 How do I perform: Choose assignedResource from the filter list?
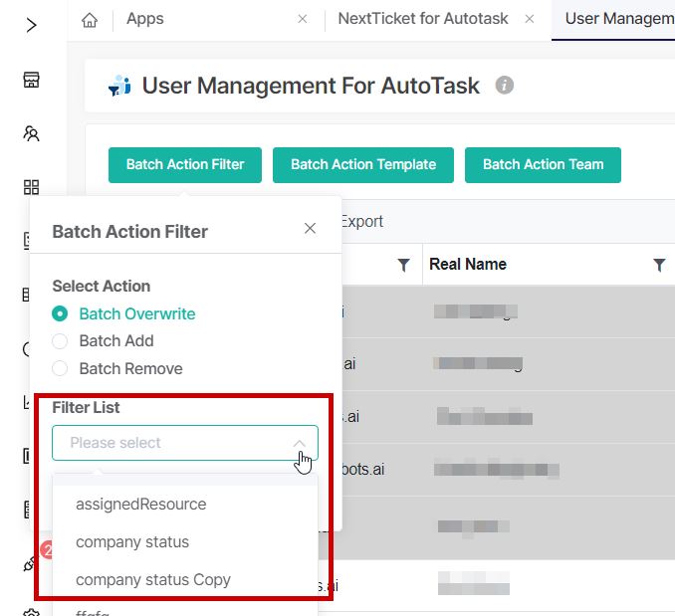coord(141,505)
